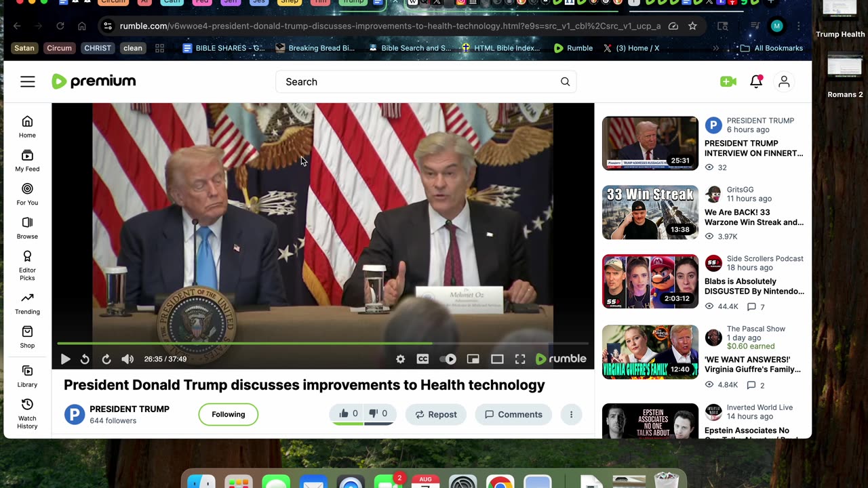The image size is (868, 488).
Task: Open the notifications bell
Action: [756, 81]
